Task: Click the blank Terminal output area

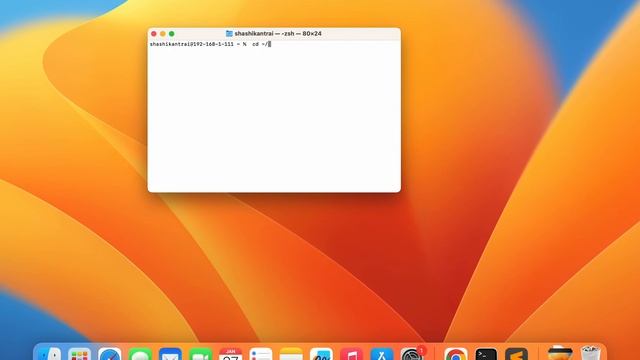Action: point(274,118)
